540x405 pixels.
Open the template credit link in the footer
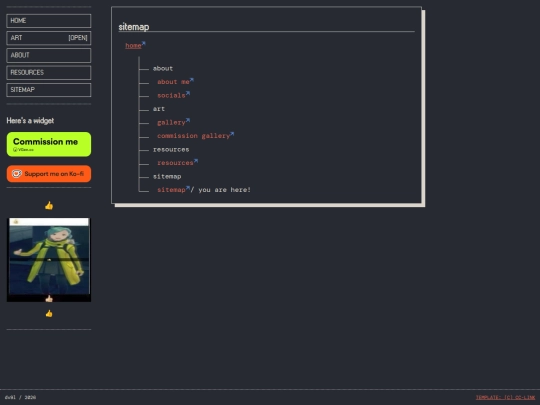(505, 397)
